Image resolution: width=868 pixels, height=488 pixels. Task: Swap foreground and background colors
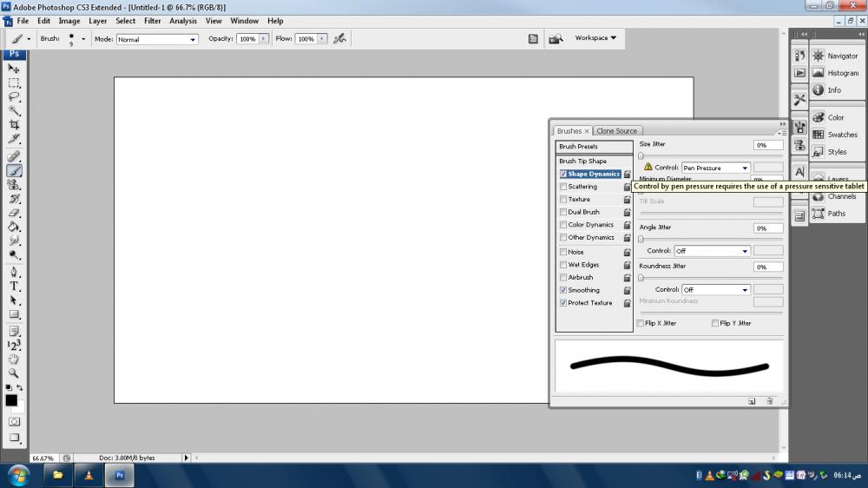[20, 387]
